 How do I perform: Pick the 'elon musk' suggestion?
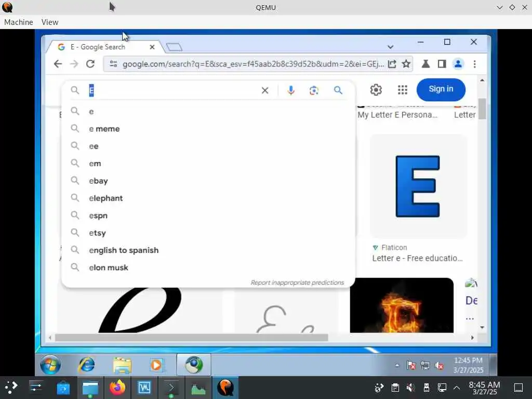(x=208, y=268)
